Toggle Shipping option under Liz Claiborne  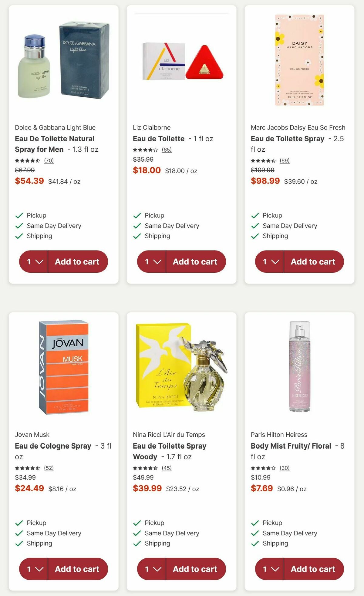coord(136,236)
